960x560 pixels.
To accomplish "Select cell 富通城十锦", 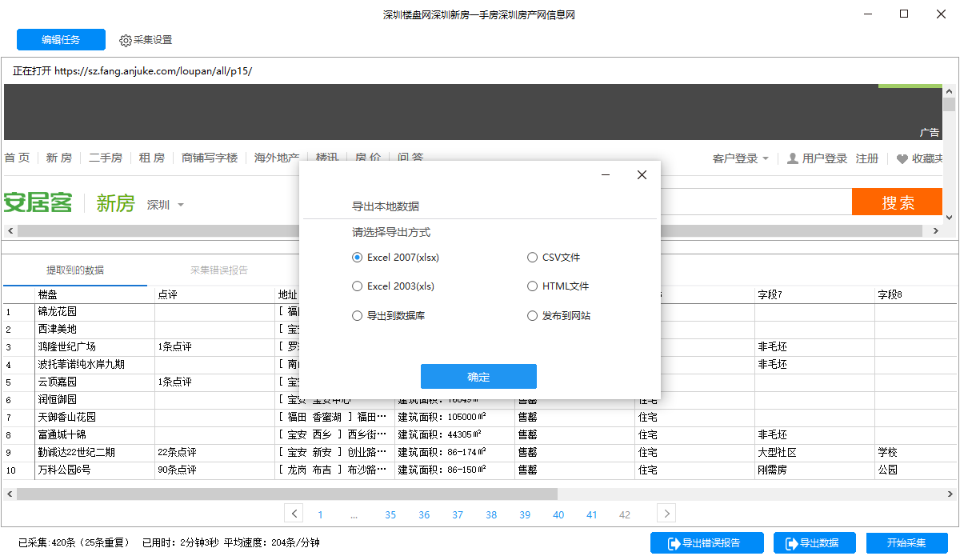I will pyautogui.click(x=94, y=434).
